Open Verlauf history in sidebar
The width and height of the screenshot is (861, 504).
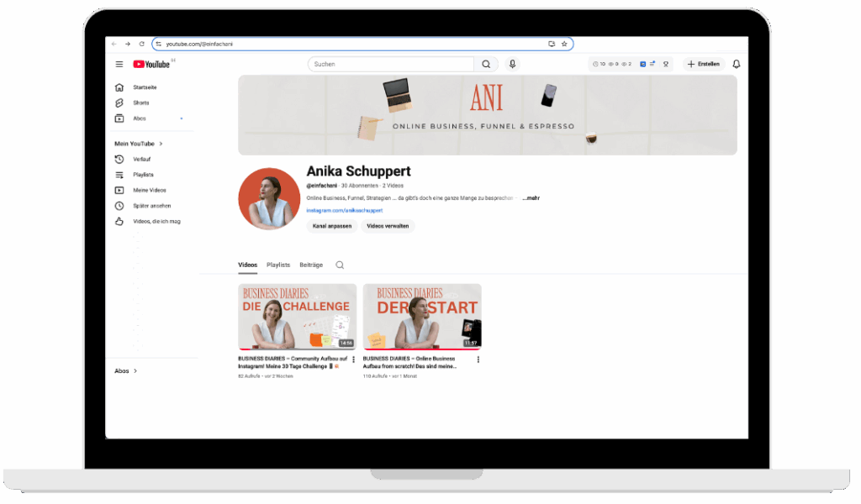click(x=143, y=160)
